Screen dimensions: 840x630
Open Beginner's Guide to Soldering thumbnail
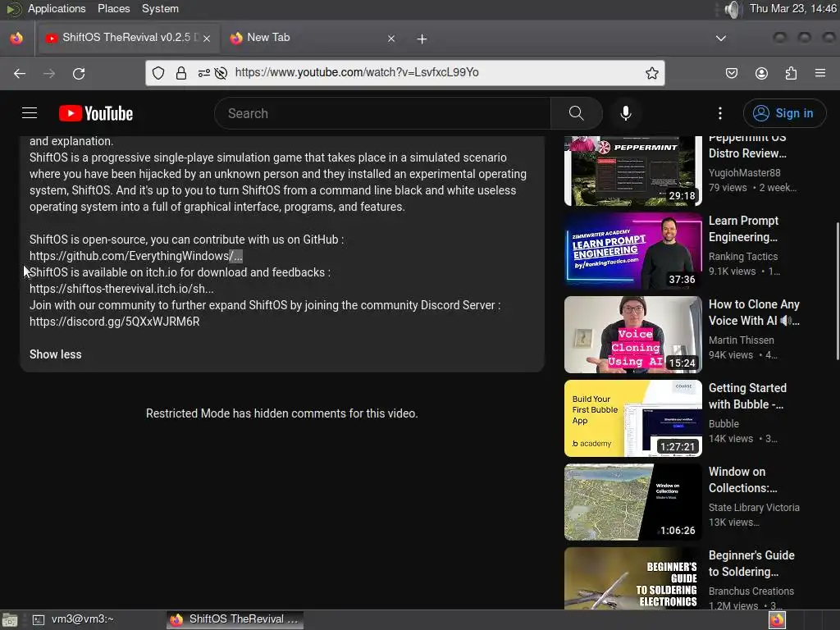point(632,578)
